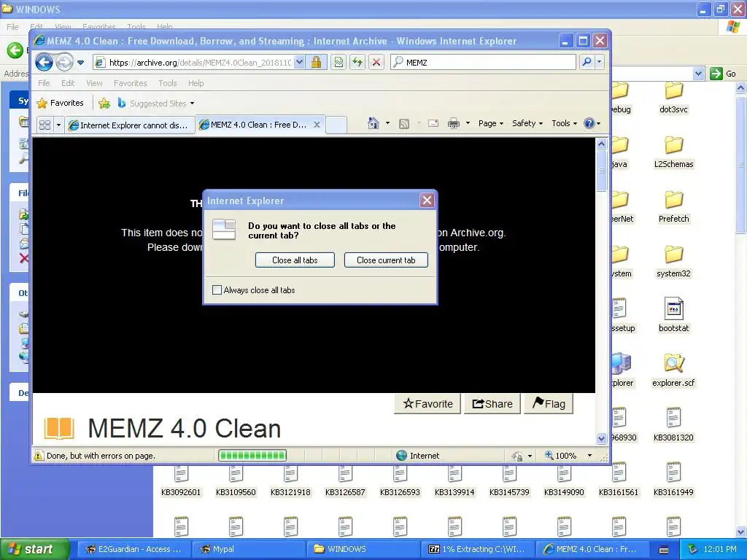
Task: Click the Quick Tabs grid icon
Action: click(x=44, y=125)
